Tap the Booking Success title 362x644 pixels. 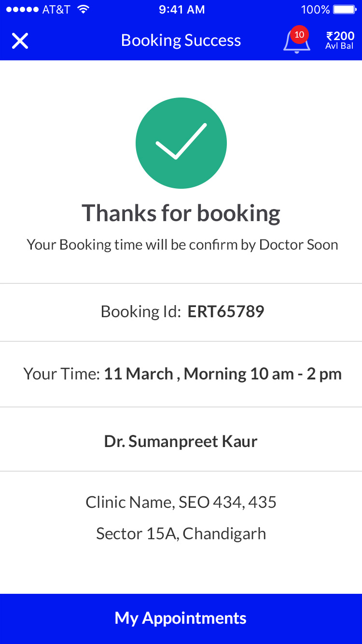pos(181,41)
